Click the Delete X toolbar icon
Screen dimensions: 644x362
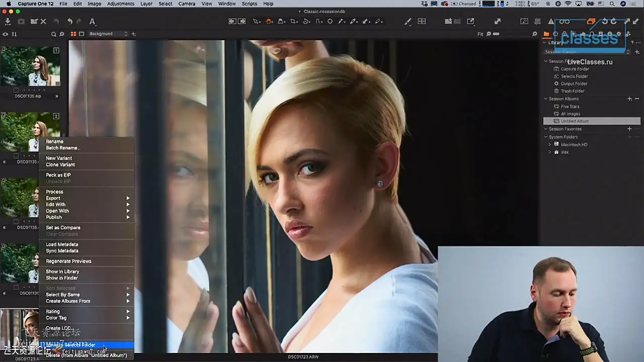44,22
